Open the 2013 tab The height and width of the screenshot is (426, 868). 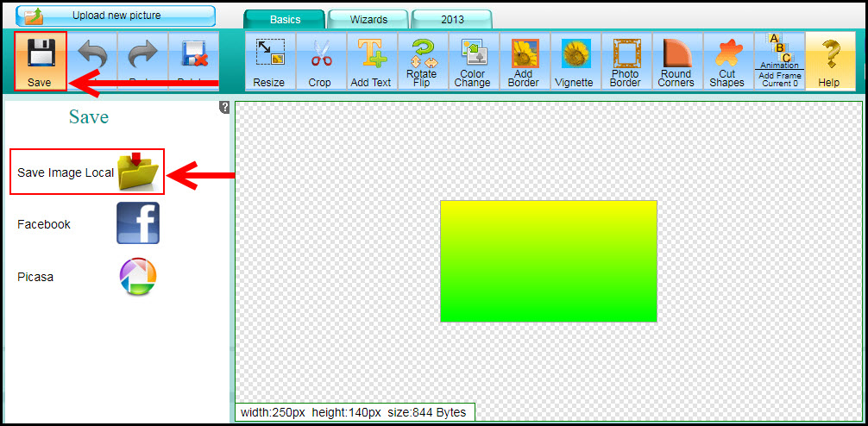click(x=451, y=19)
